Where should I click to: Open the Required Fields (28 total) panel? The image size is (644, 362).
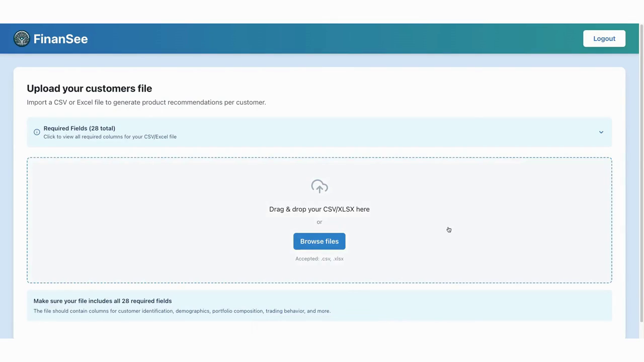click(x=319, y=132)
